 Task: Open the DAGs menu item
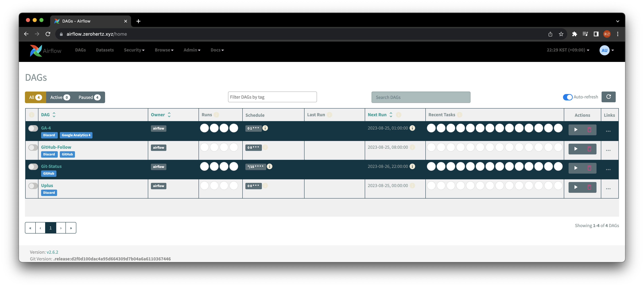(80, 50)
